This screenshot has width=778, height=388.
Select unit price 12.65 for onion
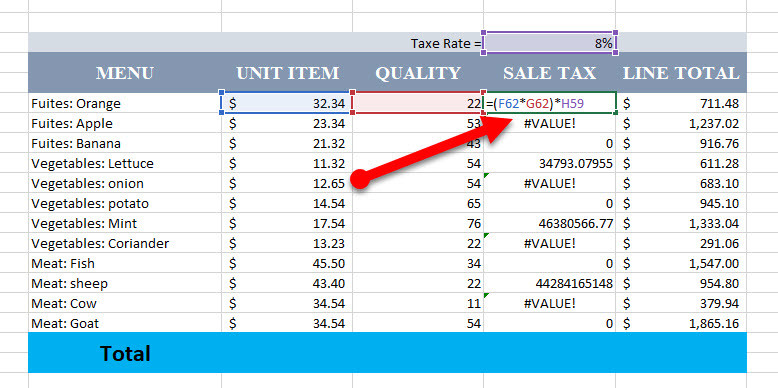[287, 183]
